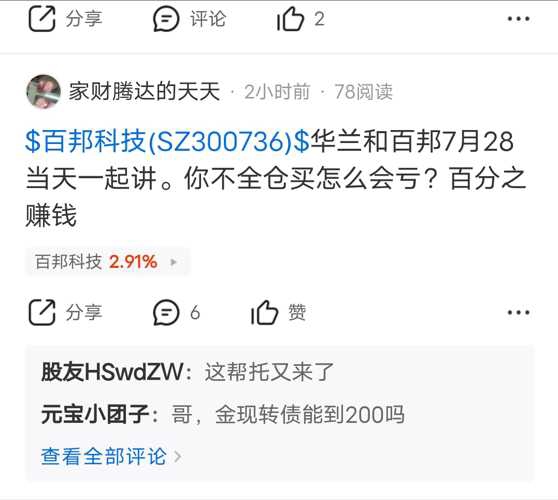Open commenter 股友HSwdZW's name
Viewport: 558px width, 500px height.
[112, 372]
